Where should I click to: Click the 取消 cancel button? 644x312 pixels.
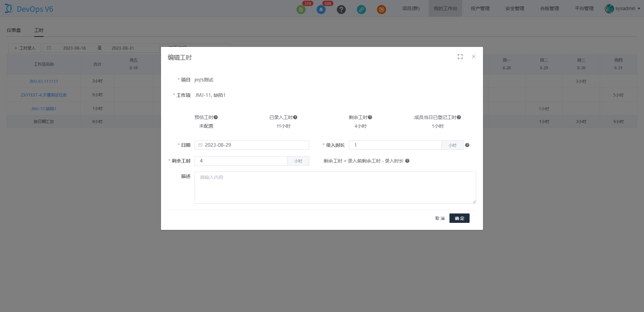point(440,218)
